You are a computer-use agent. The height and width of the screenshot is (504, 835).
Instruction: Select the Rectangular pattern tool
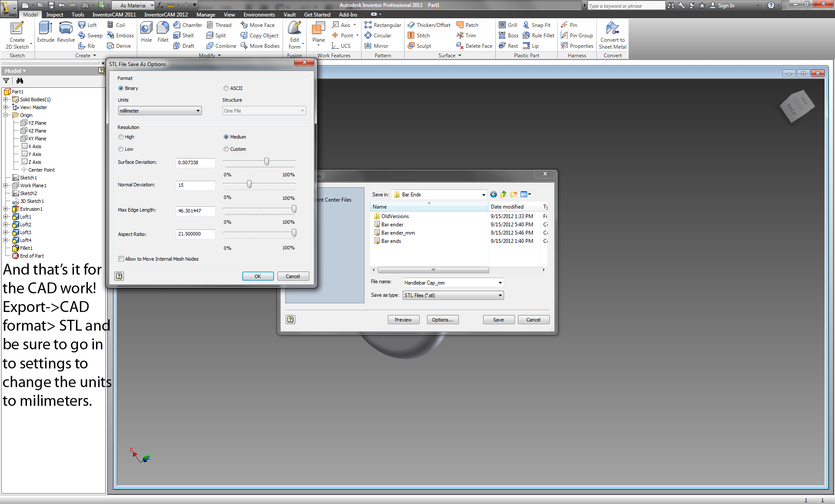383,25
